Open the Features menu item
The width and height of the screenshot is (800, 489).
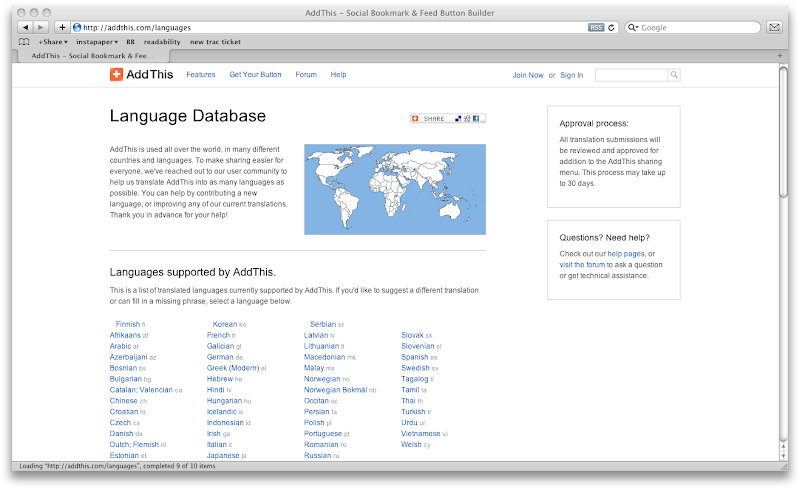(x=201, y=75)
